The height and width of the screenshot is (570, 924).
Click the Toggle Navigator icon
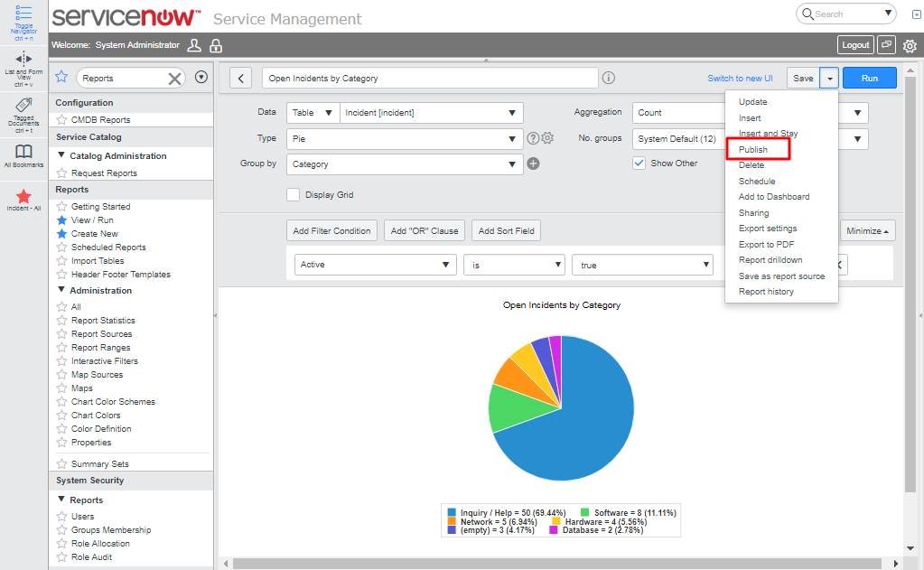pyautogui.click(x=24, y=15)
